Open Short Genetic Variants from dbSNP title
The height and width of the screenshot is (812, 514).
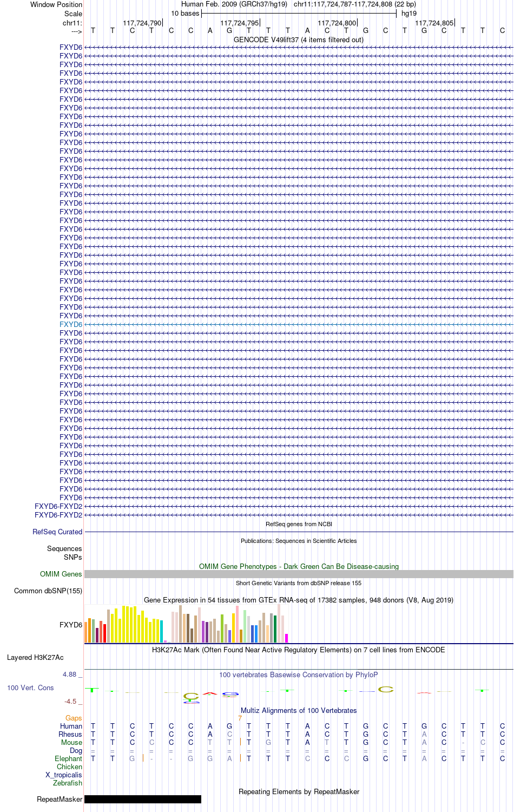click(299, 583)
